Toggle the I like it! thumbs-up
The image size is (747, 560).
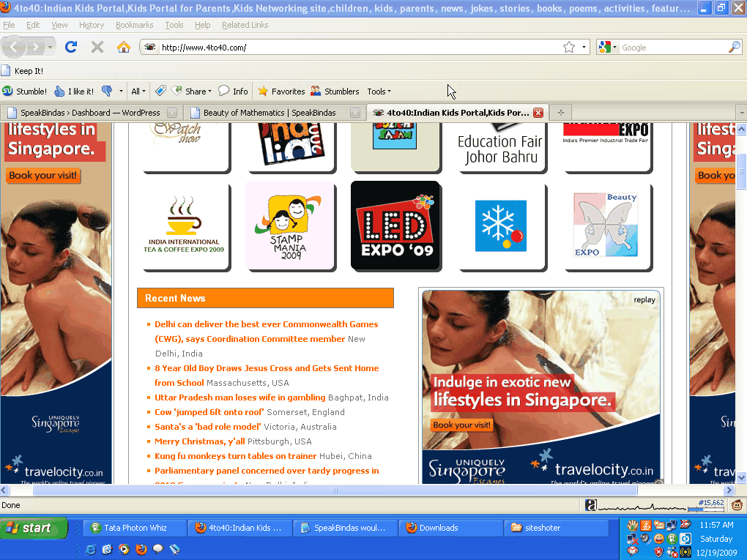74,91
